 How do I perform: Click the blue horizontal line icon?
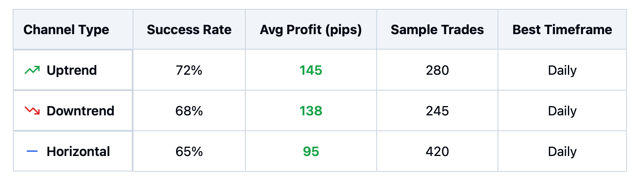(x=32, y=152)
